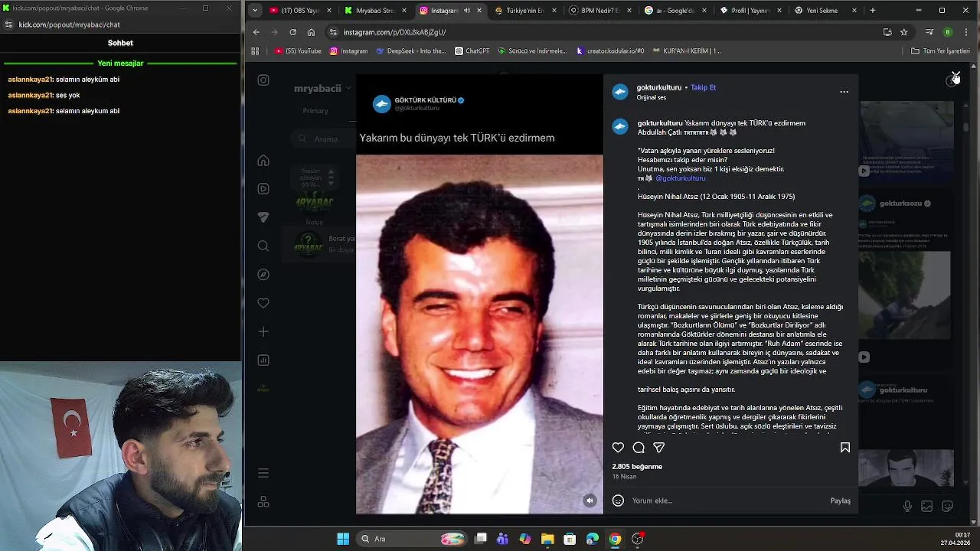Viewport: 980px width, 551px height.
Task: Open the Tüm Yer İşaretleri bookmarks folder
Action: pos(940,51)
